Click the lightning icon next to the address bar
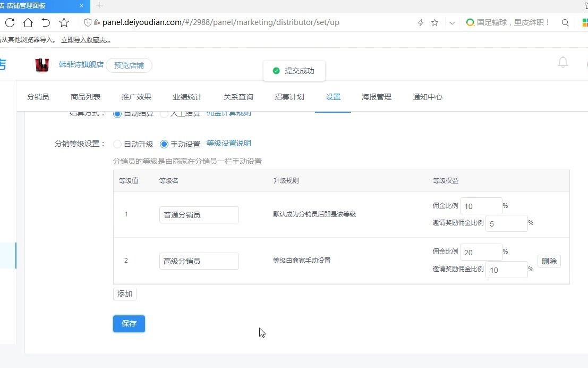The width and height of the screenshot is (588, 368). point(420,22)
